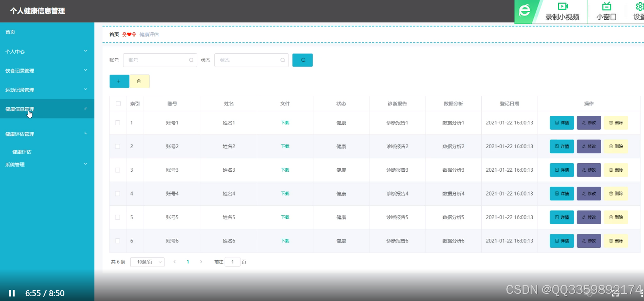Check the checkbox for row 3
The image size is (644, 301).
coord(118,170)
